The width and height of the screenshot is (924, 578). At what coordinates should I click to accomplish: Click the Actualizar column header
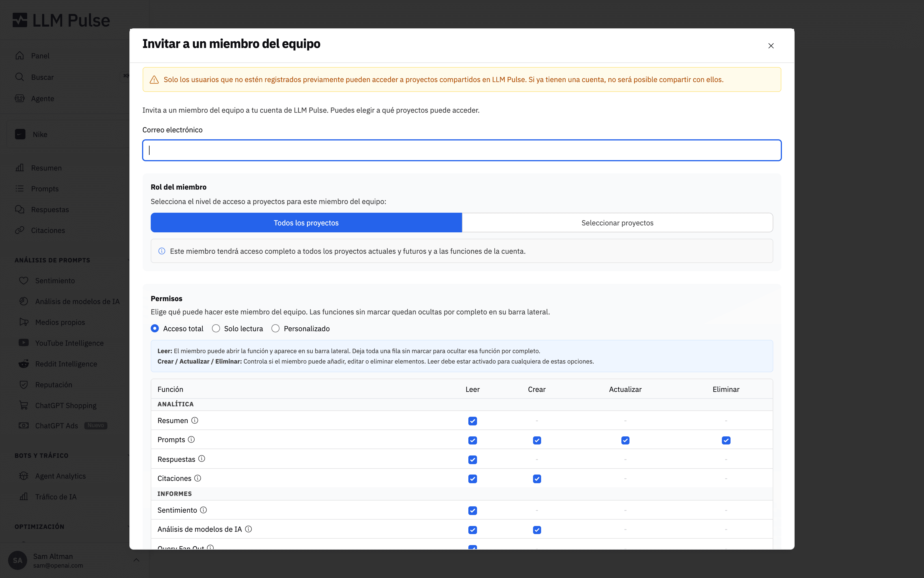click(625, 389)
